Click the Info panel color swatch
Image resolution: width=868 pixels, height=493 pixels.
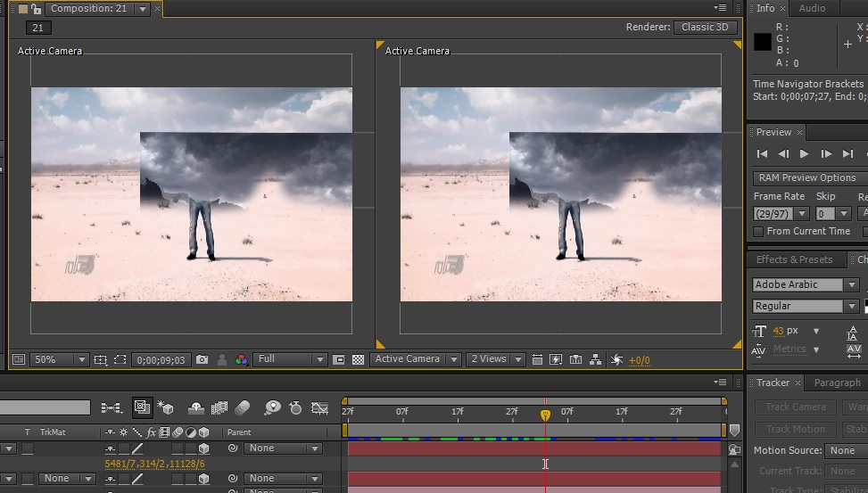762,42
